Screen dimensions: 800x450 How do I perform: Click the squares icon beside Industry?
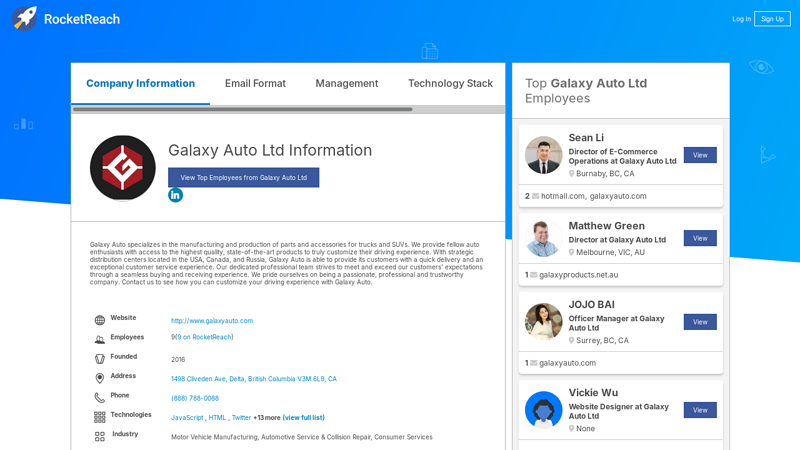pos(99,436)
